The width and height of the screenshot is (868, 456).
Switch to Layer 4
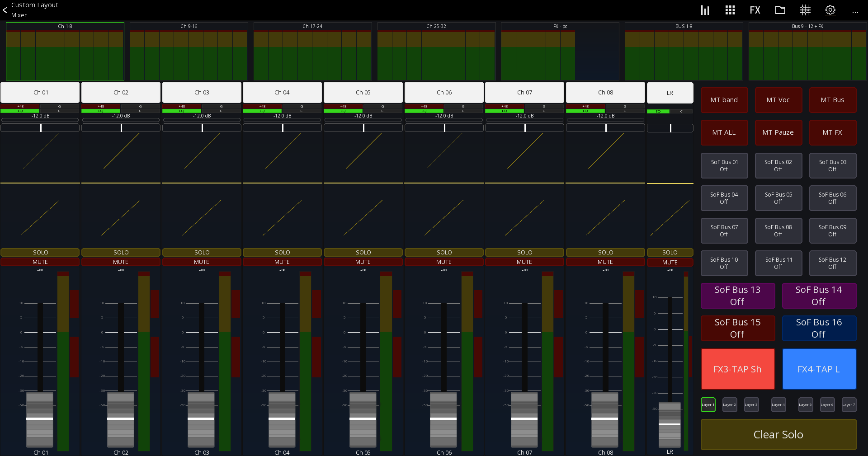tap(778, 404)
